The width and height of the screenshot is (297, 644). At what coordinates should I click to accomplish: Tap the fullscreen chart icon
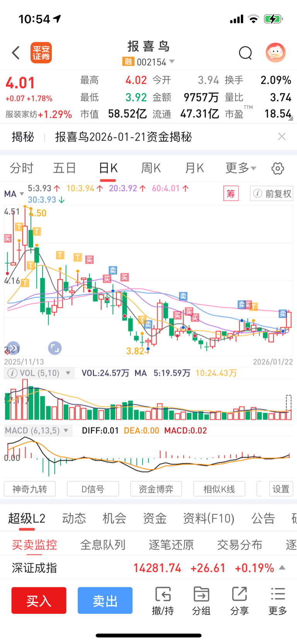(55, 348)
